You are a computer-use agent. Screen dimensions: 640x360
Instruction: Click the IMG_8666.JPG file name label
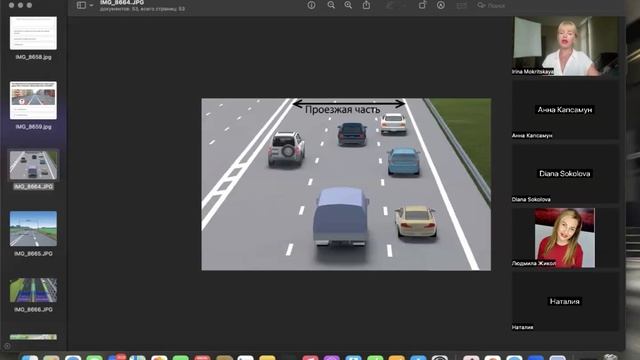(x=33, y=310)
